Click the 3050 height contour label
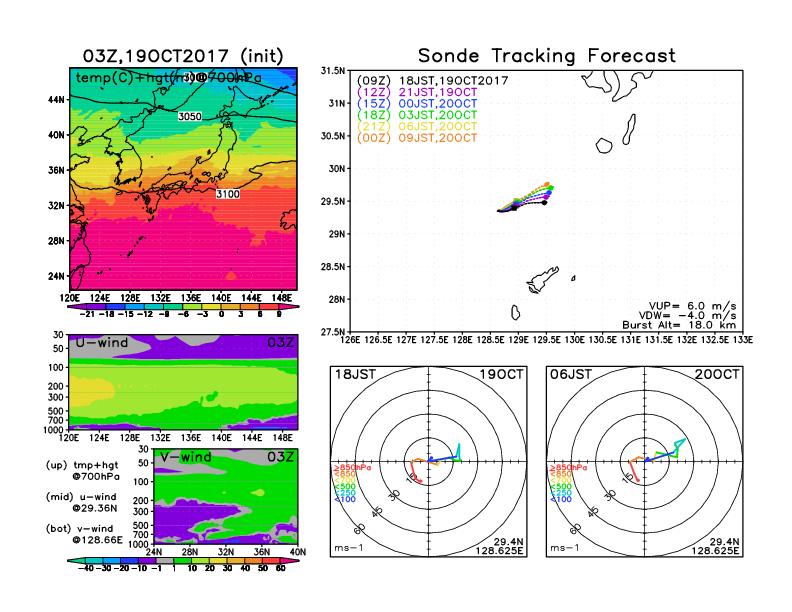The width and height of the screenshot is (792, 612). [x=190, y=117]
